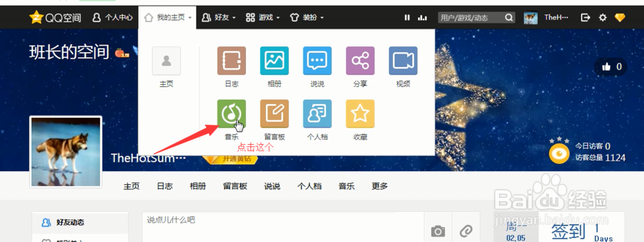Select the 说说 tab in profile nav
Image resolution: width=644 pixels, height=242 pixels.
click(272, 186)
